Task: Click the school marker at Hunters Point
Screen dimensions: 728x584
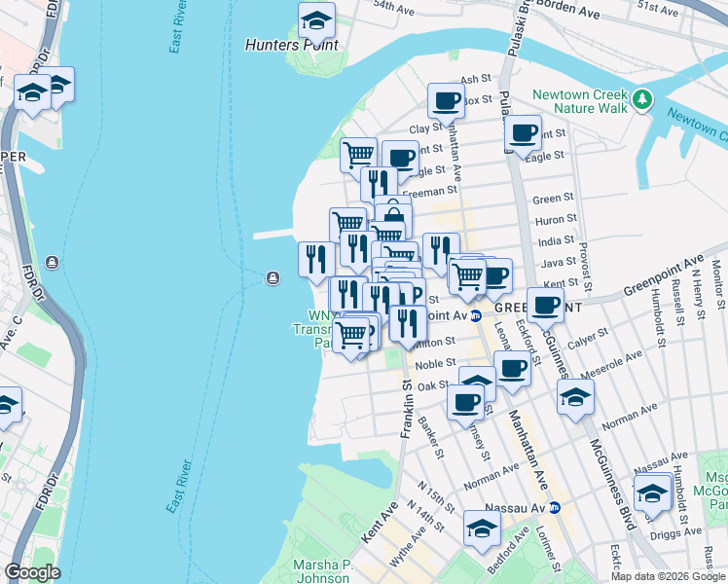Action: (316, 22)
